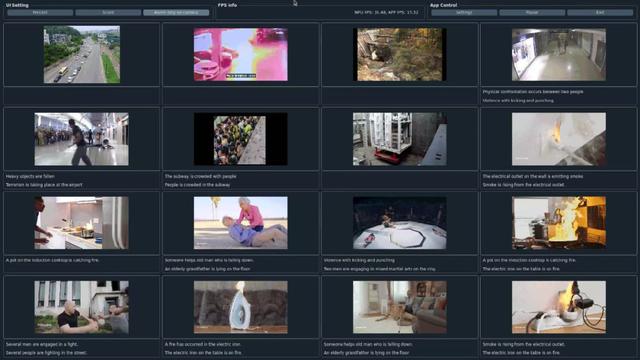Screen dimensions: 640x360
Task: Click the 'Violence with kicking and punching' caption under hallway feed
Action: 518,100
